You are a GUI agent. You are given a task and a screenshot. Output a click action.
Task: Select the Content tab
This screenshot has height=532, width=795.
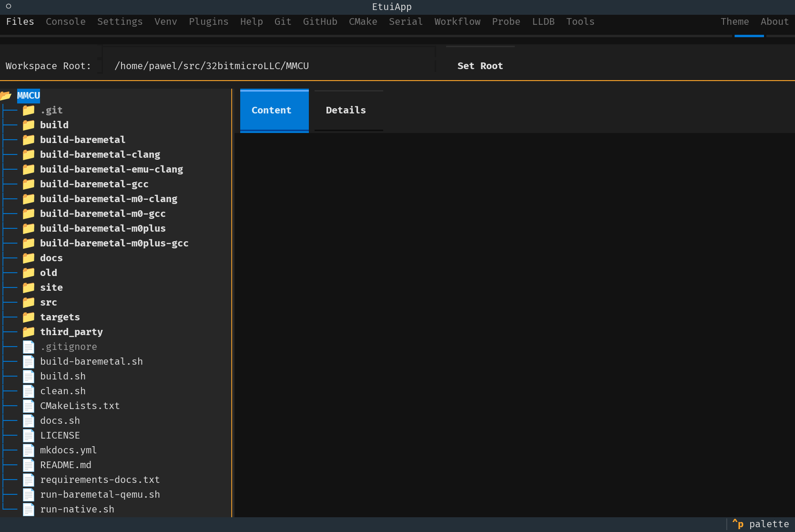(x=275, y=110)
